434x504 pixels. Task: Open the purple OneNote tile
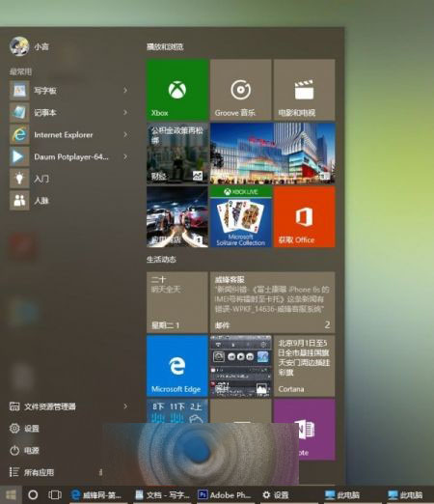[x=304, y=430]
